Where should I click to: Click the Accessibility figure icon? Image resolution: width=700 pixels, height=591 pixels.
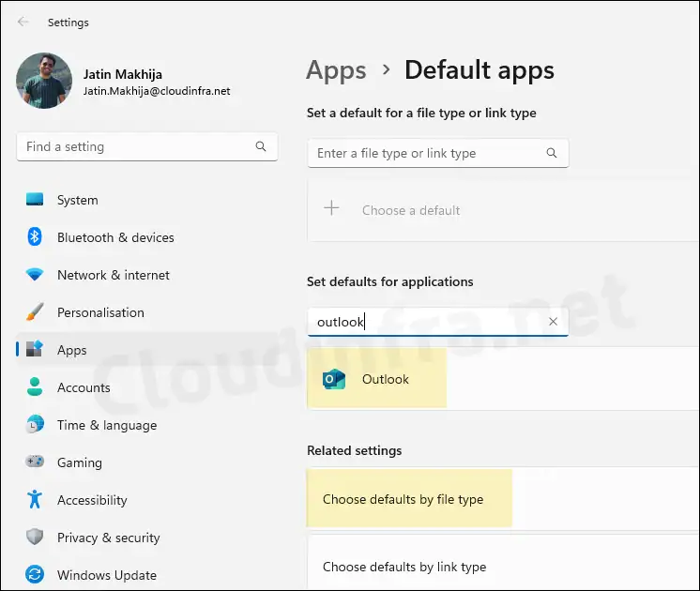click(35, 499)
